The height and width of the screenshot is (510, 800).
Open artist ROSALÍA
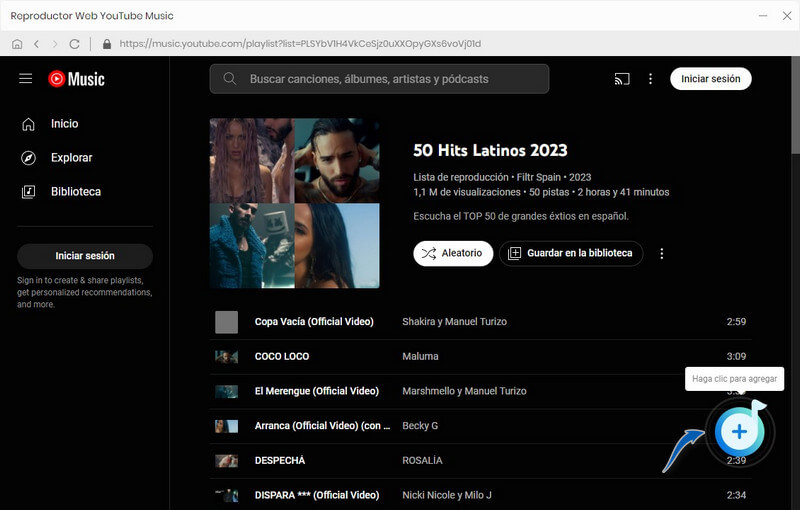pyautogui.click(x=422, y=461)
